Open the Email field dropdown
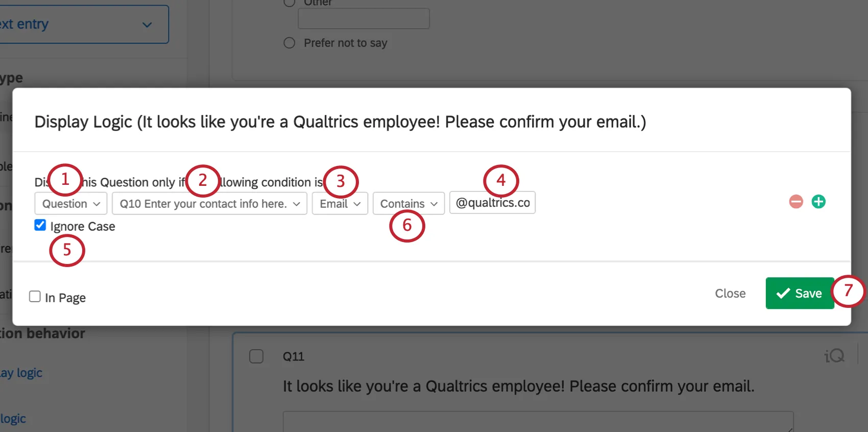 (x=339, y=203)
